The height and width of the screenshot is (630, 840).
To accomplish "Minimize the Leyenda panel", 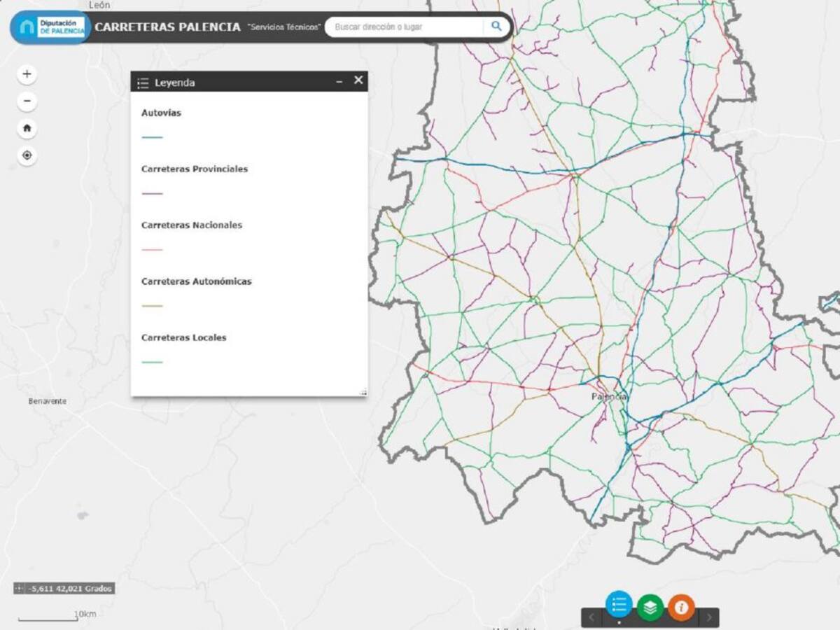I will (x=339, y=82).
